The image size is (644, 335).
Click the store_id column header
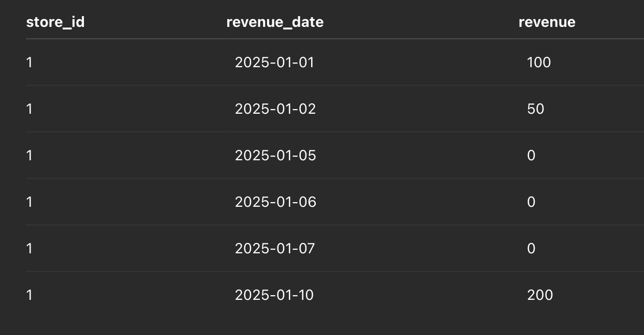pyautogui.click(x=55, y=22)
